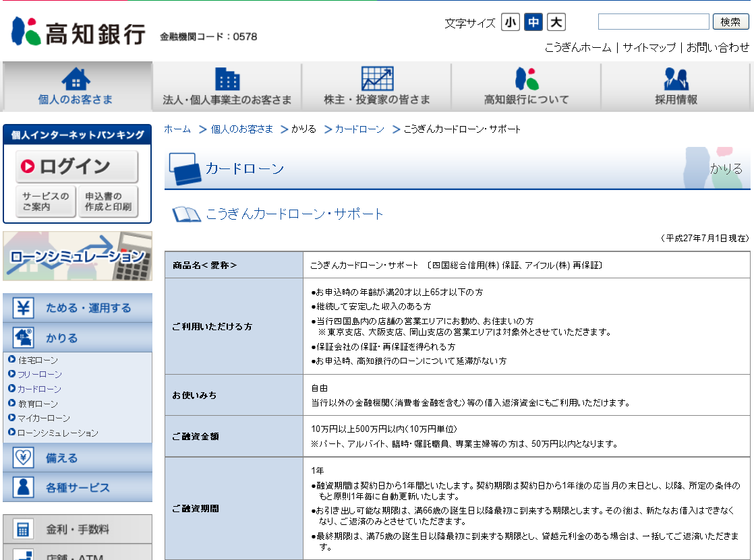Click the heart icon beside 備える

pos(23,458)
